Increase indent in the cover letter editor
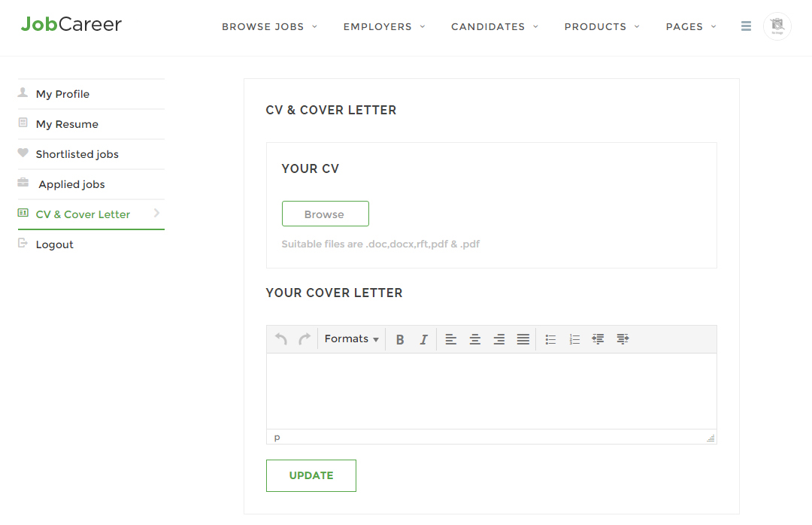The width and height of the screenshot is (812, 525). tap(623, 339)
